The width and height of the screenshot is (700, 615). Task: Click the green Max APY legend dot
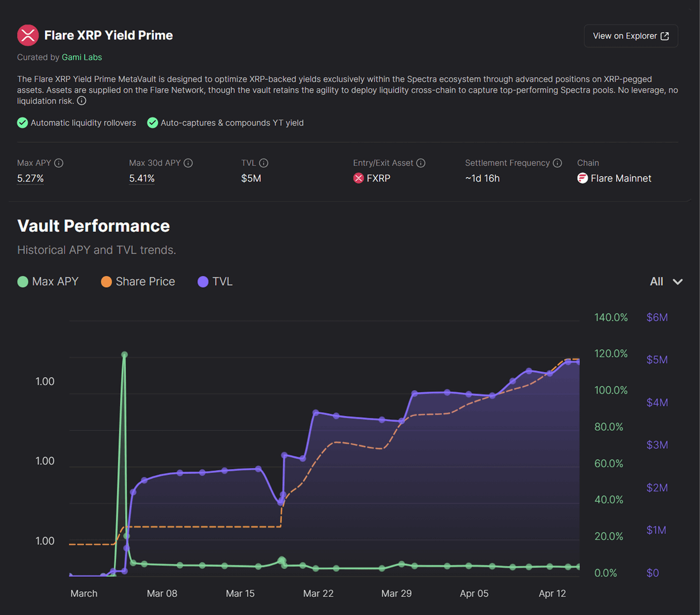pyautogui.click(x=23, y=282)
